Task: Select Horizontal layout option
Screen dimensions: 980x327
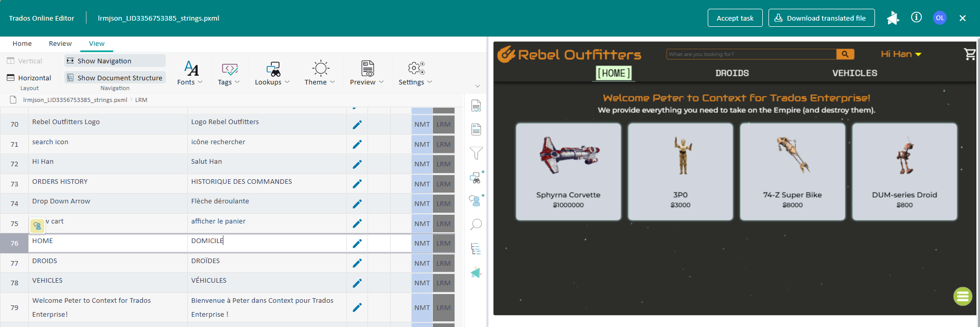Action: (x=29, y=78)
